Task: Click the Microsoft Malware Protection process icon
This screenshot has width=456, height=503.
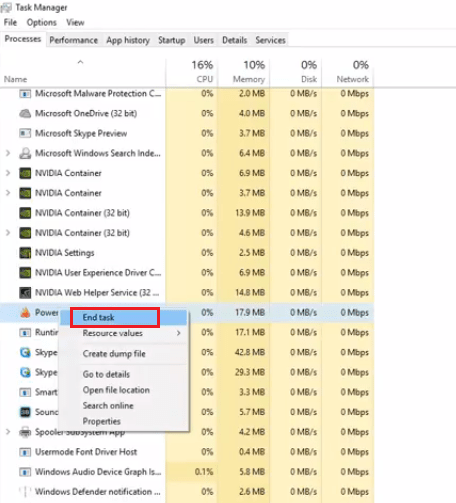Action: click(25, 94)
